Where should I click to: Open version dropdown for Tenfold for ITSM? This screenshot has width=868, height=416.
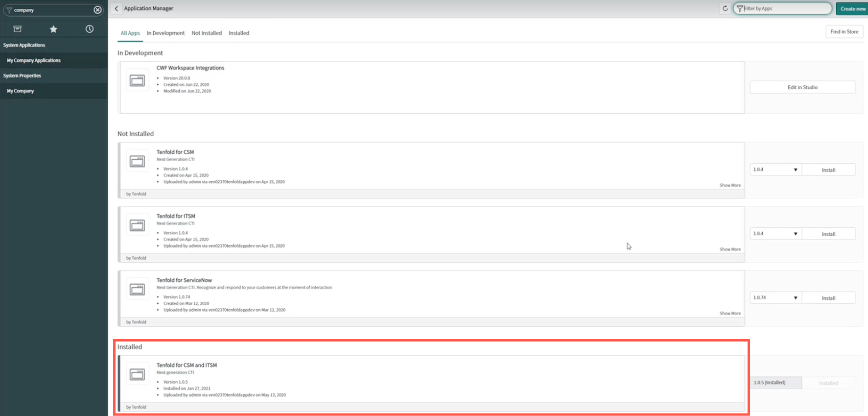[775, 234]
